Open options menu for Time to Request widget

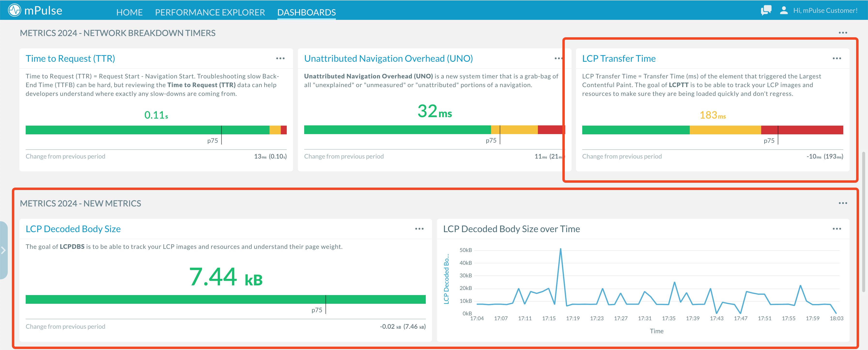tap(280, 58)
